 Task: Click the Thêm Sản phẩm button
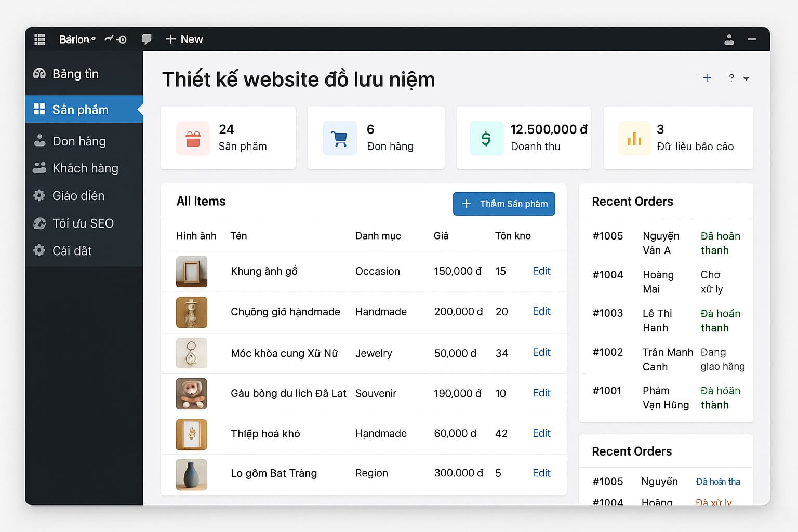[x=504, y=204]
